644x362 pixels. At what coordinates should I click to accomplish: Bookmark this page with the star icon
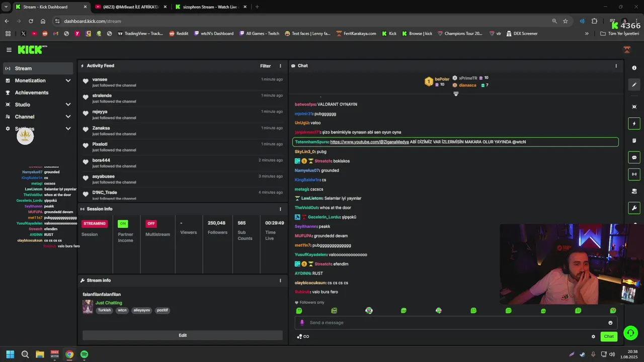coord(566,21)
